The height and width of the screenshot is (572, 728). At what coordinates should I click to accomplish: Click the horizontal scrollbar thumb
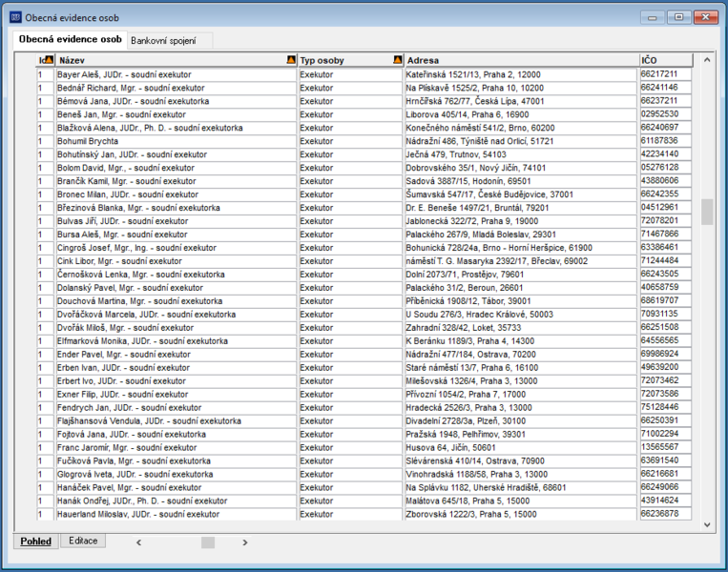pos(208,542)
